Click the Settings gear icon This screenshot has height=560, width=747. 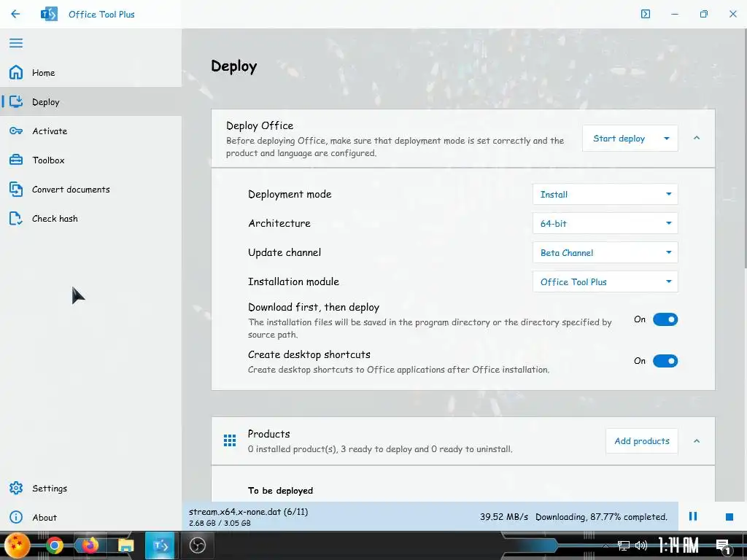(16, 488)
